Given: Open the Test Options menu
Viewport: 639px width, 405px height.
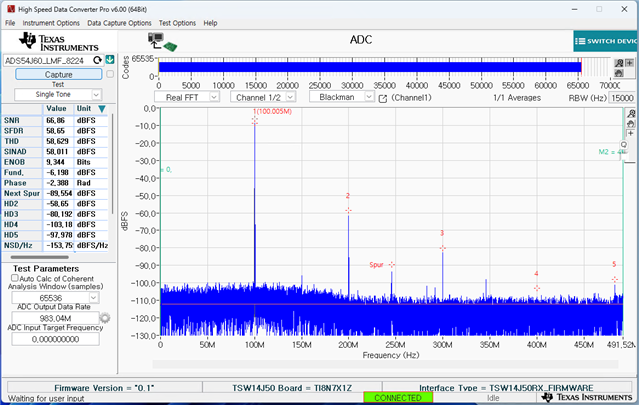Looking at the screenshot, I should 177,23.
